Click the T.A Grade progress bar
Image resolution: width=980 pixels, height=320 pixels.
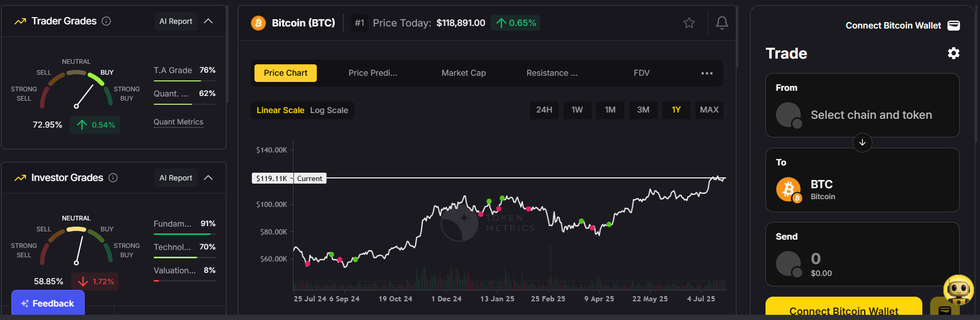tap(184, 81)
